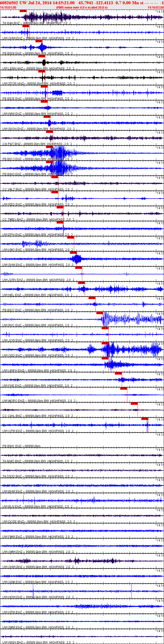Click the 'UW MORO EHZ' station label
The width and height of the screenshot is (164, 644).
pos(13,401)
